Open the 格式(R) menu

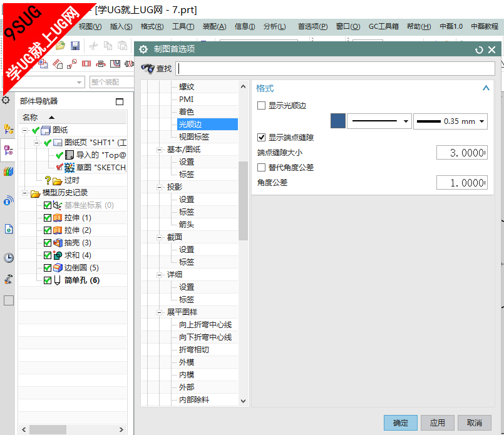[x=152, y=26]
